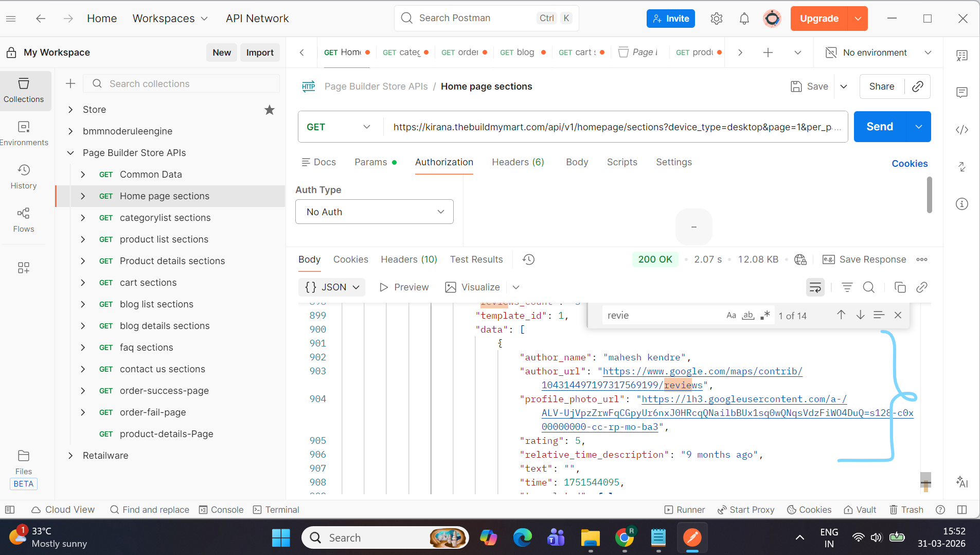Send the GET request

pyautogui.click(x=880, y=127)
